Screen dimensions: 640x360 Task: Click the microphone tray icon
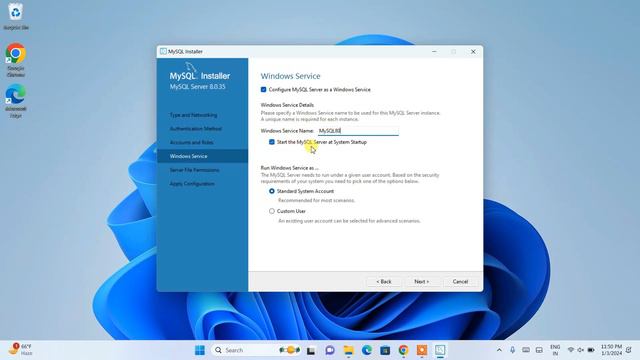click(513, 350)
